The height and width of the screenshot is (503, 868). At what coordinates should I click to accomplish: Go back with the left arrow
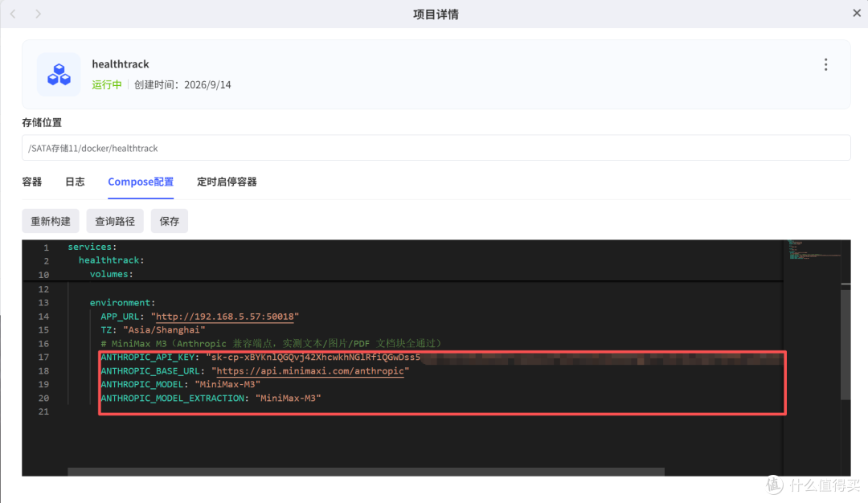tap(14, 14)
